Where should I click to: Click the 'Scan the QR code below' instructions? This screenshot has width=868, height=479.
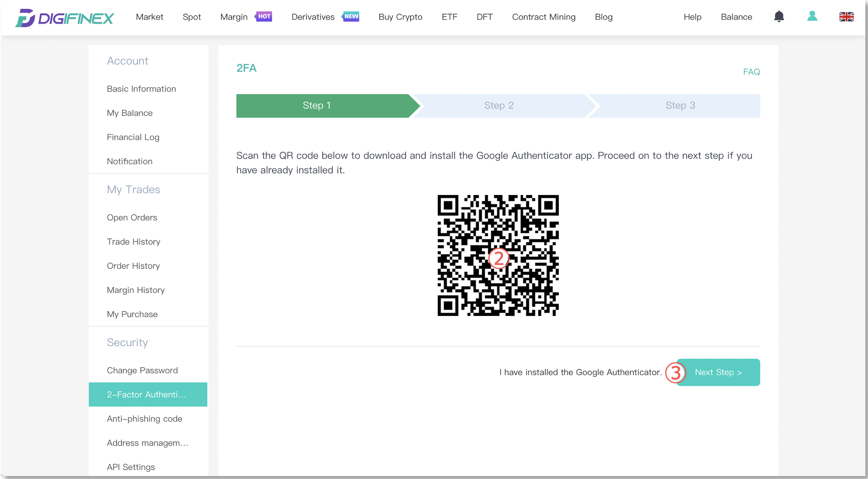click(494, 163)
